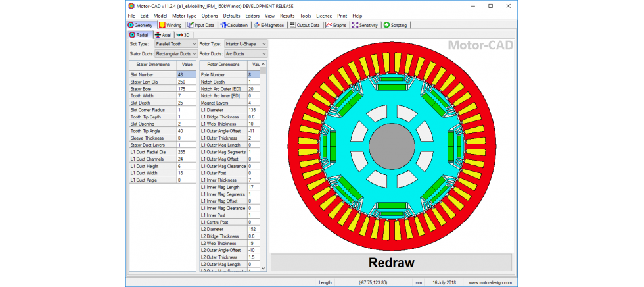
Task: Expand the Slot Type dropdown
Action: [x=195, y=43]
